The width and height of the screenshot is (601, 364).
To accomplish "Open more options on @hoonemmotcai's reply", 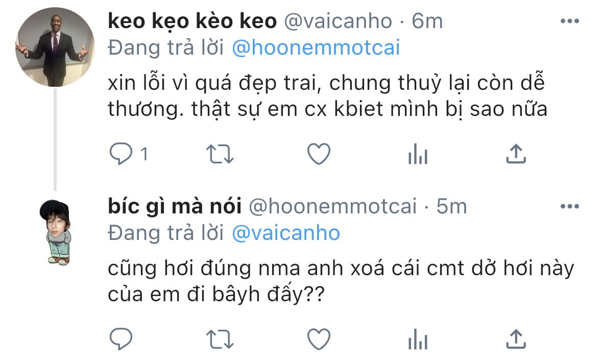I will pos(569,206).
